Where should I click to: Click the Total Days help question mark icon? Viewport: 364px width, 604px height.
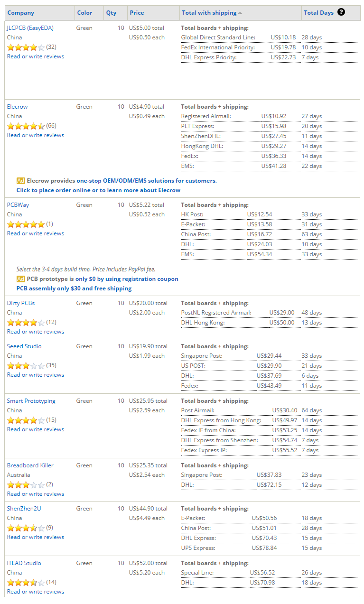[341, 12]
